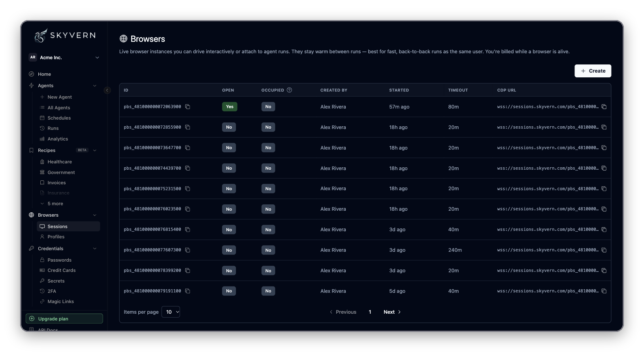The height and width of the screenshot is (352, 644).
Task: Open the items per page dropdown
Action: [171, 312]
